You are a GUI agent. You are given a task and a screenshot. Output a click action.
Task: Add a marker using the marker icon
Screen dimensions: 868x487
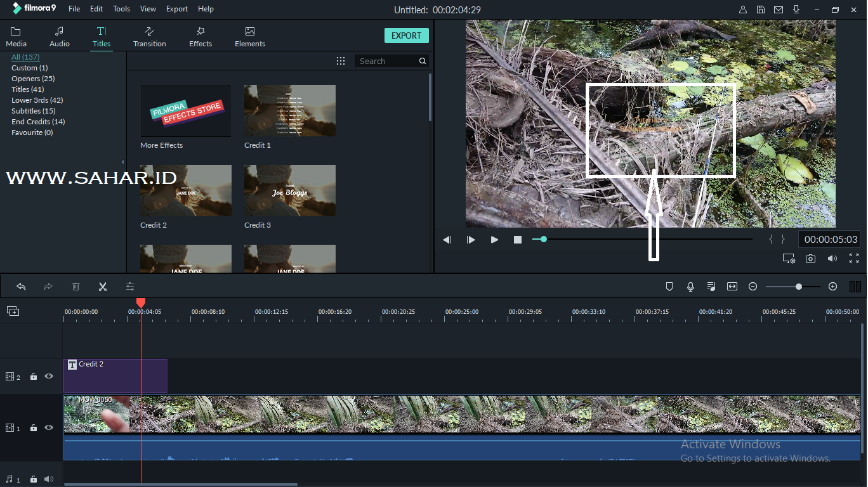pyautogui.click(x=669, y=287)
